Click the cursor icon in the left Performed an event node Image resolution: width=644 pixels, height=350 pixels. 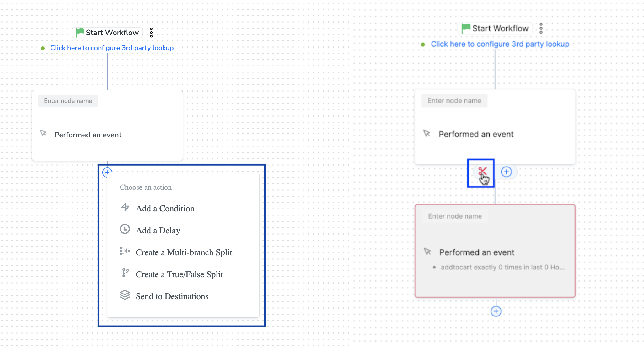coord(43,133)
